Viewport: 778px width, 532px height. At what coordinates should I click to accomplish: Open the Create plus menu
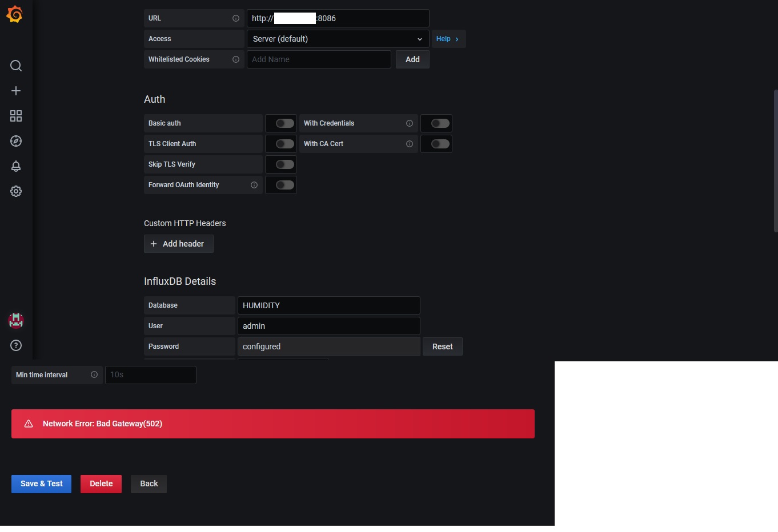pos(16,91)
